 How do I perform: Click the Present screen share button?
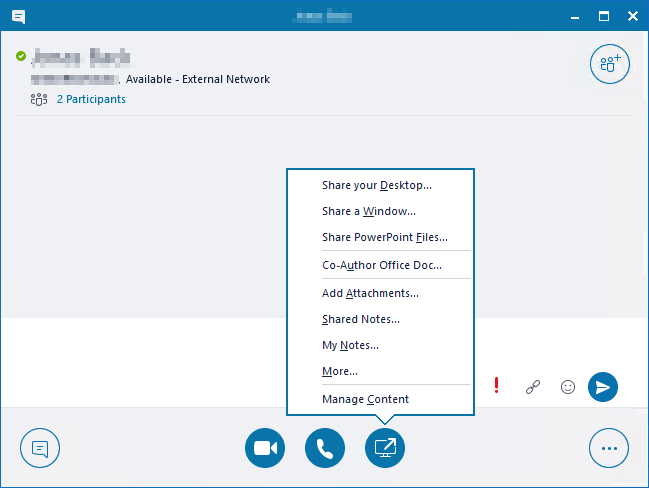coord(385,448)
